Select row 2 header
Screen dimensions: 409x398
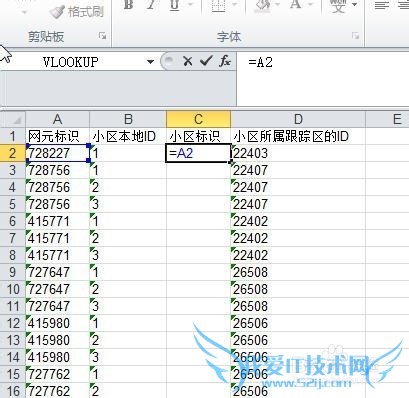point(13,153)
